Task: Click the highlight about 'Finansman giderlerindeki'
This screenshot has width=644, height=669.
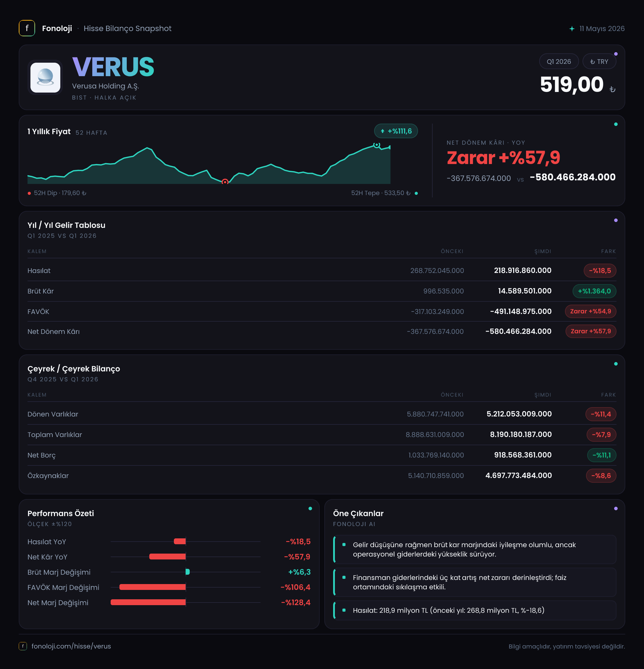Action: pyautogui.click(x=475, y=582)
